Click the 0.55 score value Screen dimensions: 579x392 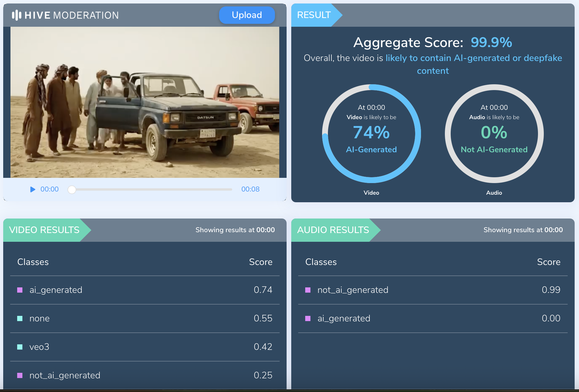pyautogui.click(x=263, y=318)
